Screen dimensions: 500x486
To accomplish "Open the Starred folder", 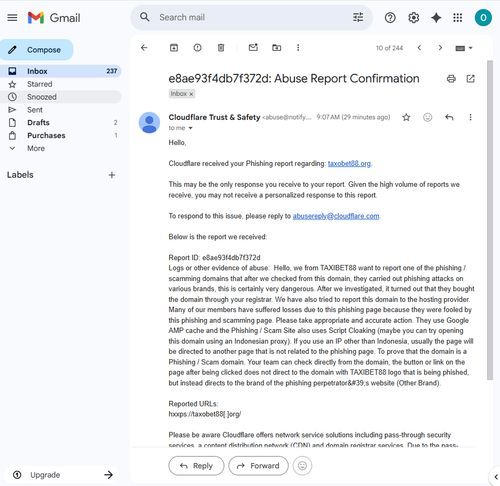I will point(60,84).
